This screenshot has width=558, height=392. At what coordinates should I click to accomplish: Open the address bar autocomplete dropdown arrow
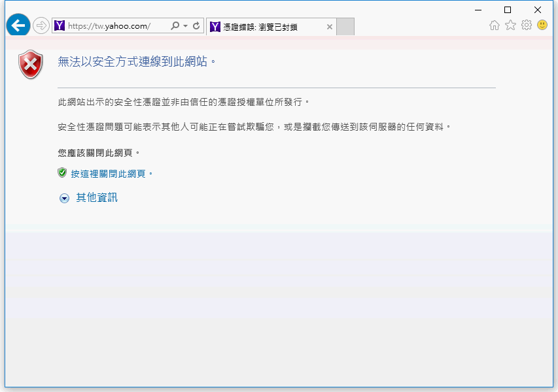(185, 26)
